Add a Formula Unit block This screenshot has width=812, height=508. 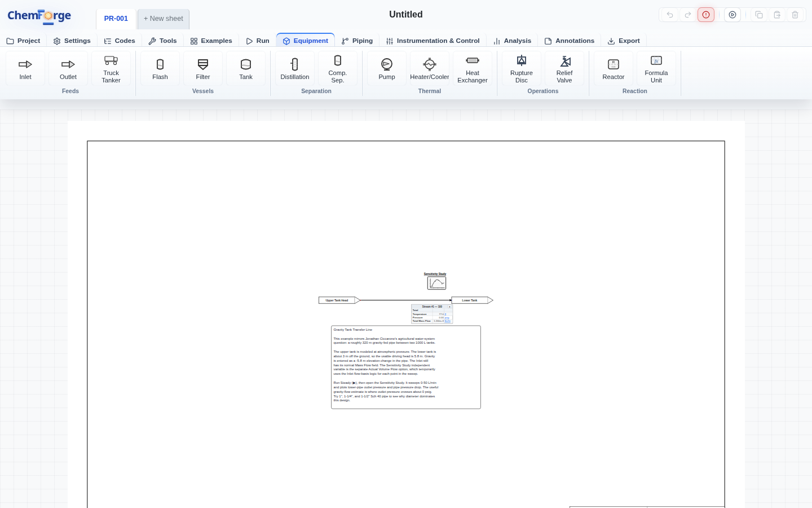[656, 68]
